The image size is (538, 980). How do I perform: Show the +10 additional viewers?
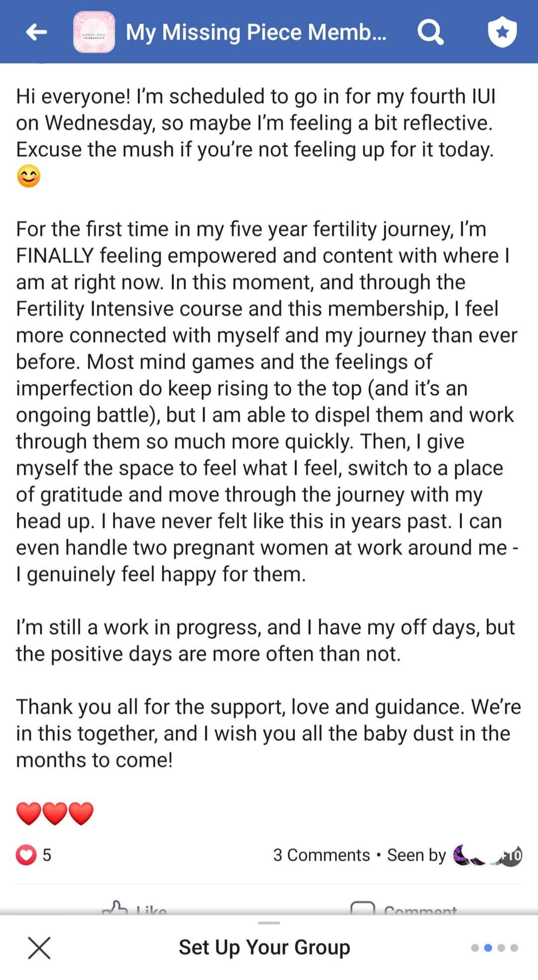point(513,855)
